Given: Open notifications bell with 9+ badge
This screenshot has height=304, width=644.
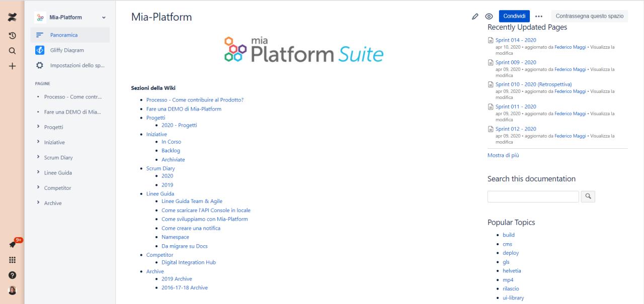Looking at the screenshot, I should click(x=13, y=244).
